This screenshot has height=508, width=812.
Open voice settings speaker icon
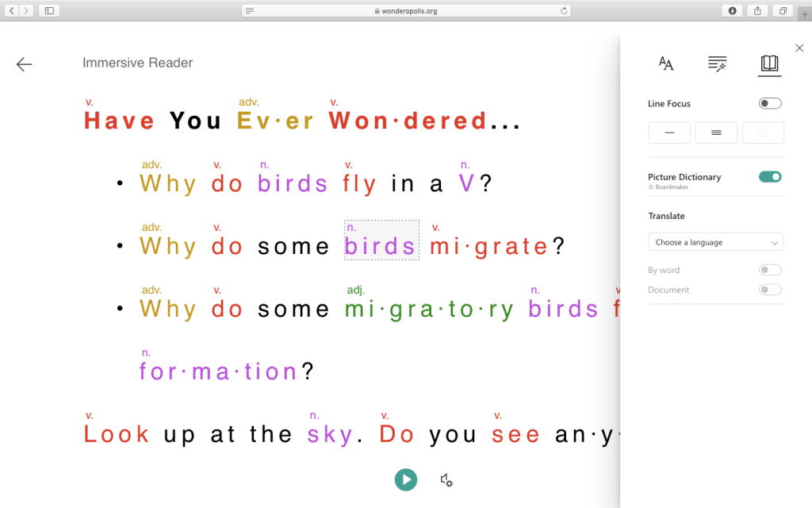(446, 479)
